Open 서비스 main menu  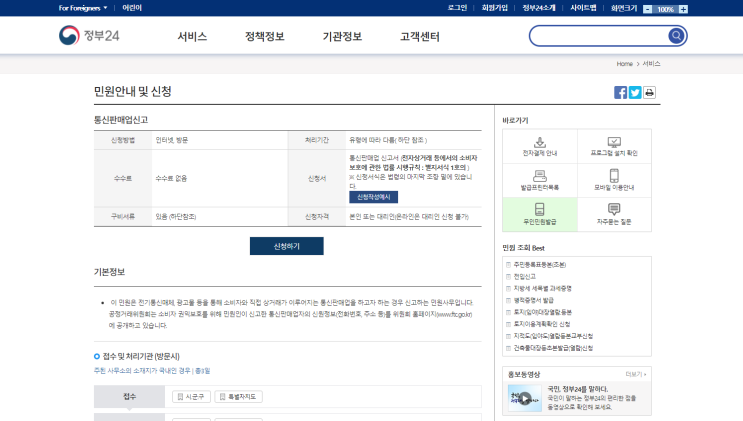click(192, 37)
